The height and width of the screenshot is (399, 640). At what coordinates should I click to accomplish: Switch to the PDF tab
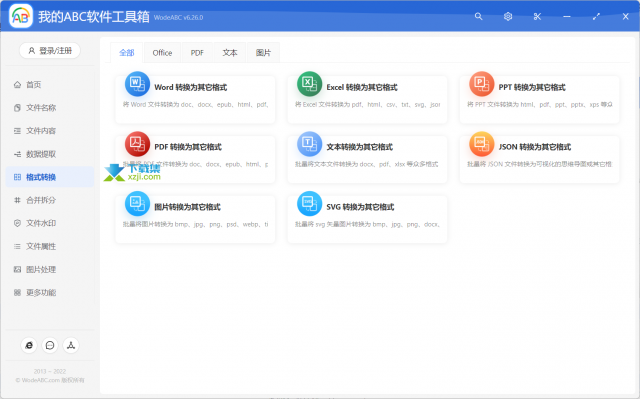pos(197,53)
